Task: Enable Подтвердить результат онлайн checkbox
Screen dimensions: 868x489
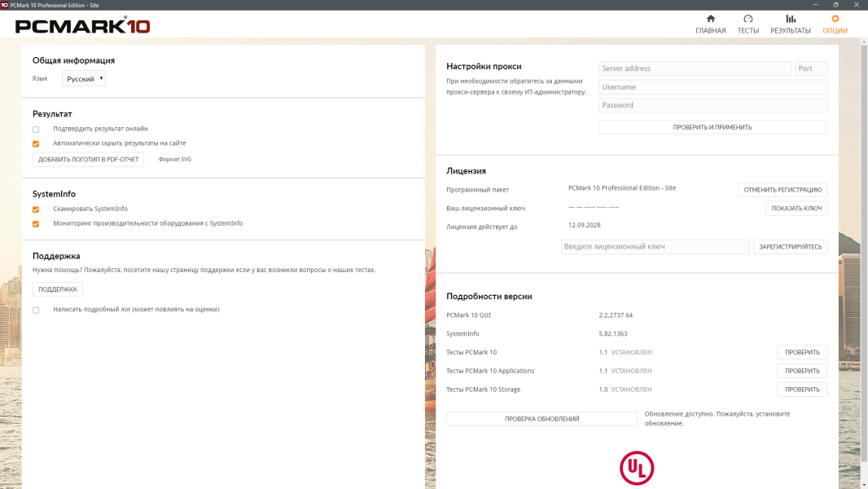Action: [x=36, y=129]
